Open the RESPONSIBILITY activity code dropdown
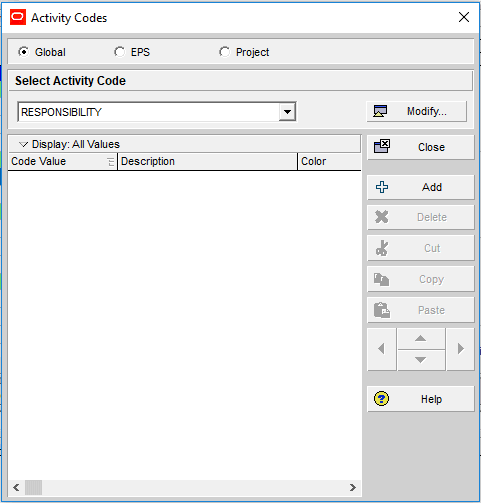This screenshot has height=503, width=481. pos(287,112)
